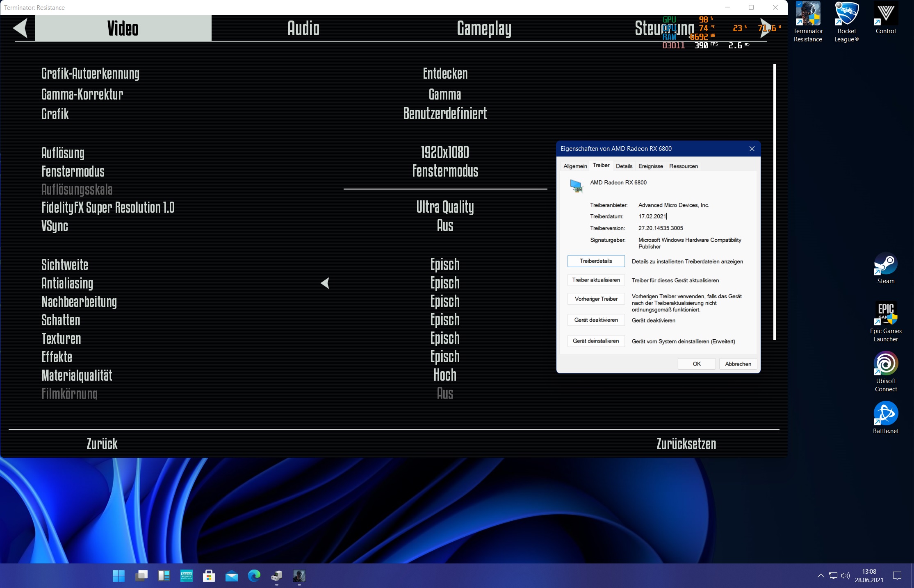
Task: Click the Windows Start button
Action: pos(119,576)
